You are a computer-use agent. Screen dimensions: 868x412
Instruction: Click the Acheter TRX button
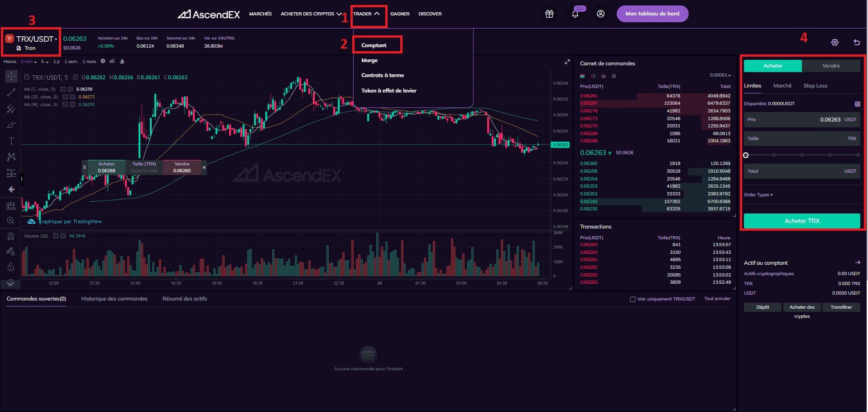click(802, 221)
